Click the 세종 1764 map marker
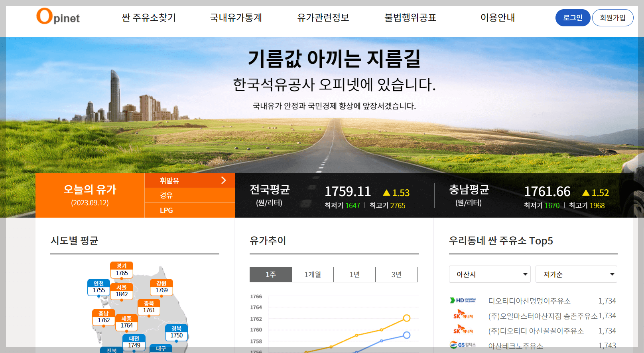The image size is (644, 353). (x=126, y=322)
